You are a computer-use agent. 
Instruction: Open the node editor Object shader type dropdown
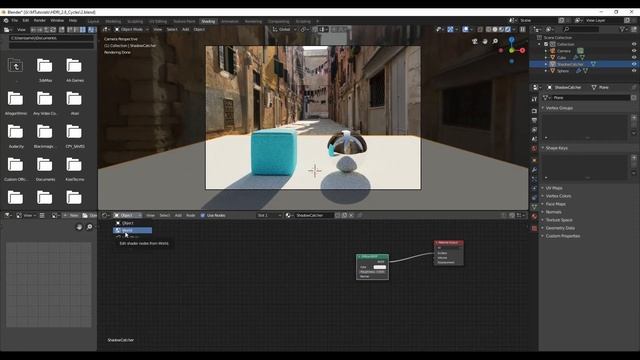tap(127, 215)
